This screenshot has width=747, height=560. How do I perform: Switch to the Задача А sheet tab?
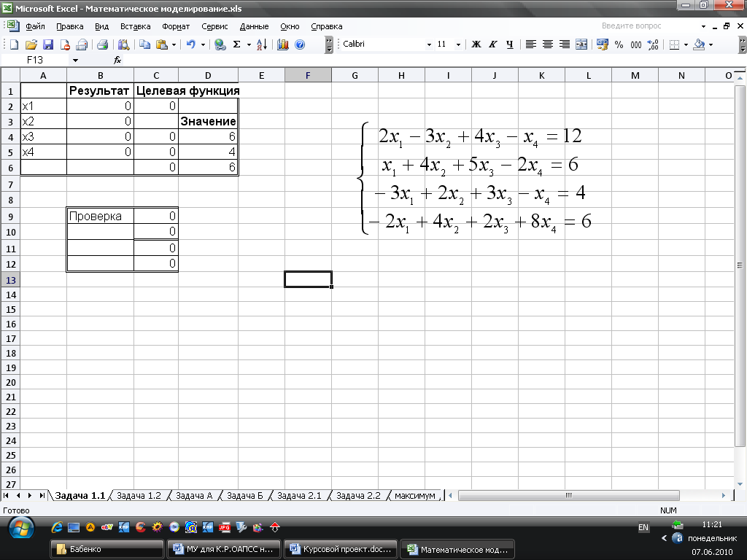(194, 496)
